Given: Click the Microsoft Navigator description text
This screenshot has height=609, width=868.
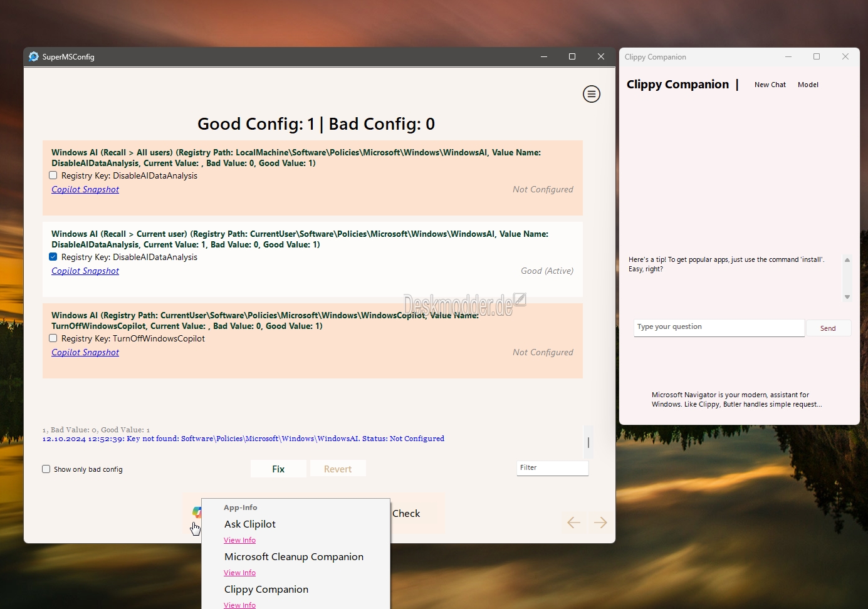Looking at the screenshot, I should point(736,400).
